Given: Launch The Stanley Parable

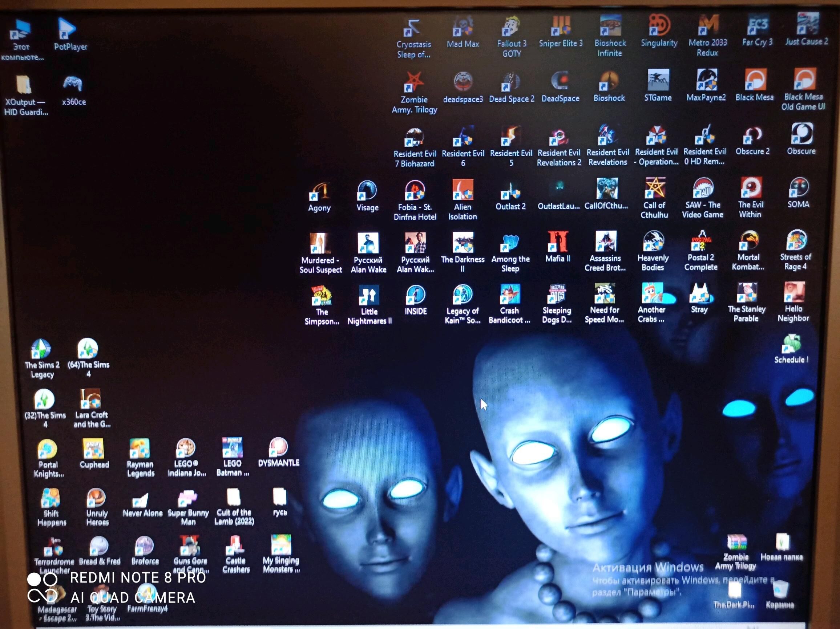Looking at the screenshot, I should [746, 292].
